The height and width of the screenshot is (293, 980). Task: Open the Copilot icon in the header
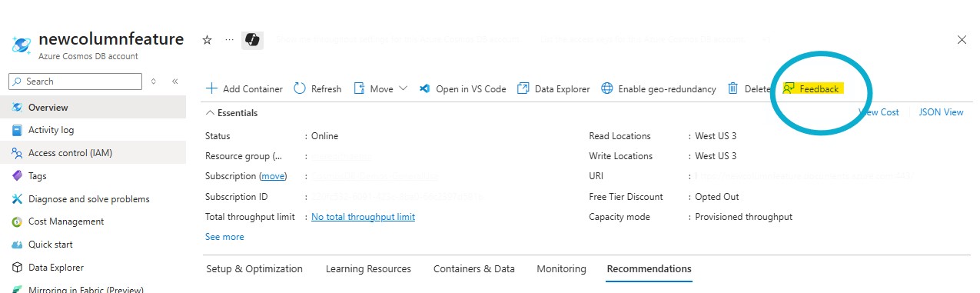(x=252, y=40)
